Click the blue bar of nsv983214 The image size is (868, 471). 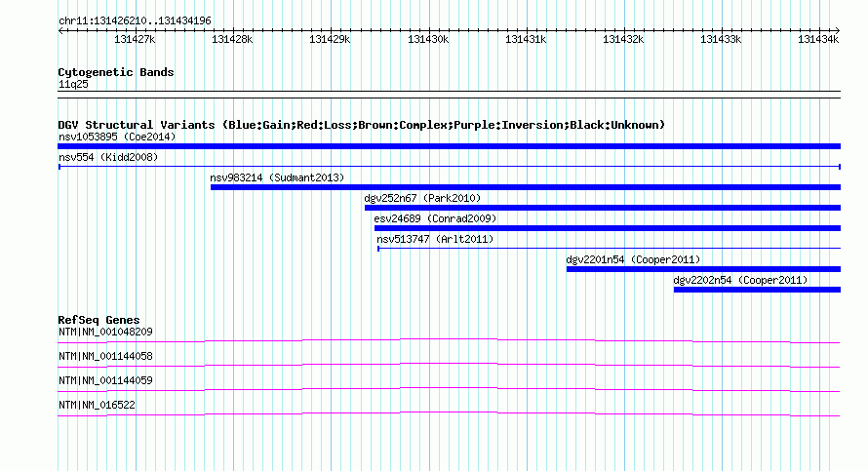click(526, 187)
